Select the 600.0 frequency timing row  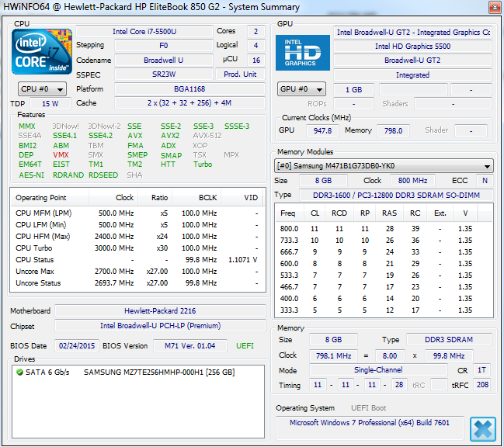384,264
